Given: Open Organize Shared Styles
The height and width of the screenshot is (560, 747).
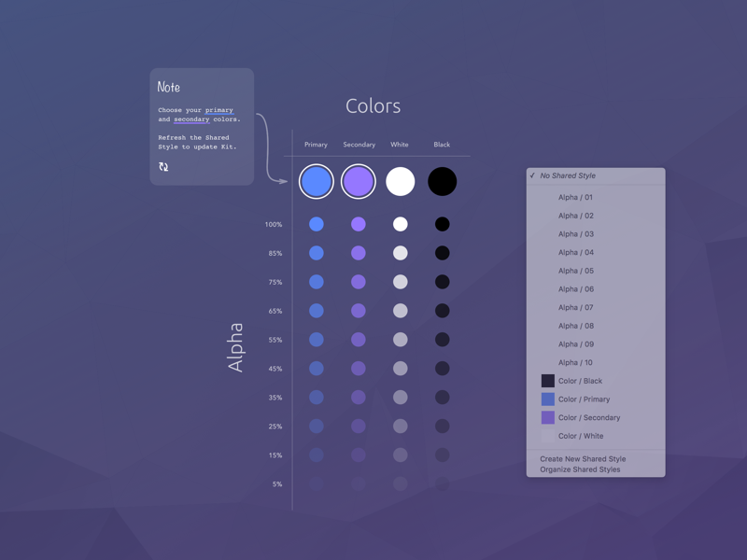Looking at the screenshot, I should tap(583, 469).
